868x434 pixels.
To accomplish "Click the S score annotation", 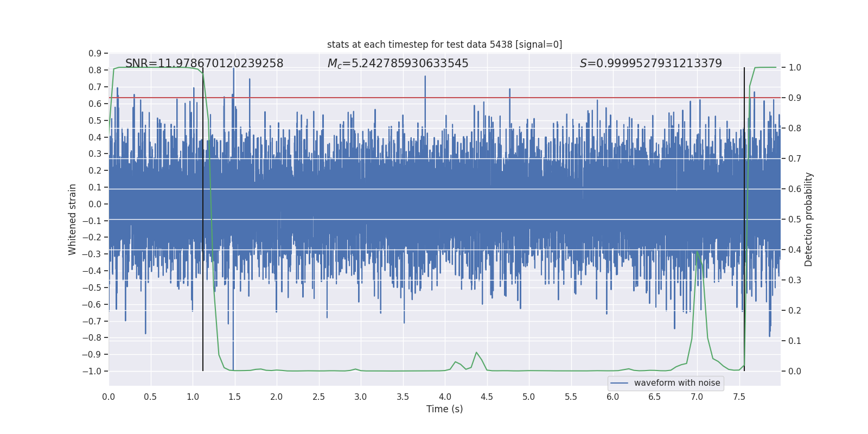I will [650, 63].
